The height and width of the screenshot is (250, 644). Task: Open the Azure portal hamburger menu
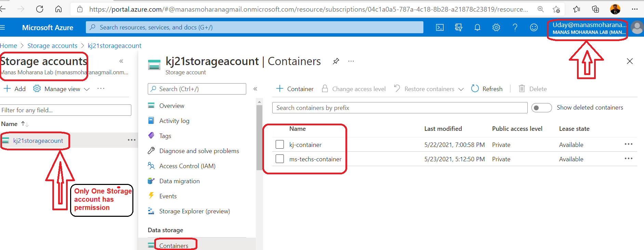[x=3, y=27]
